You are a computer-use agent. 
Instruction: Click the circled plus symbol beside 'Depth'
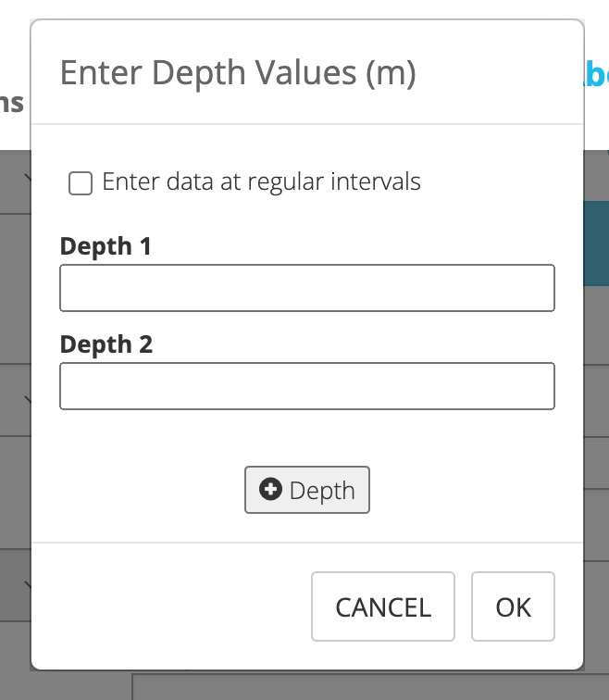click(x=270, y=490)
